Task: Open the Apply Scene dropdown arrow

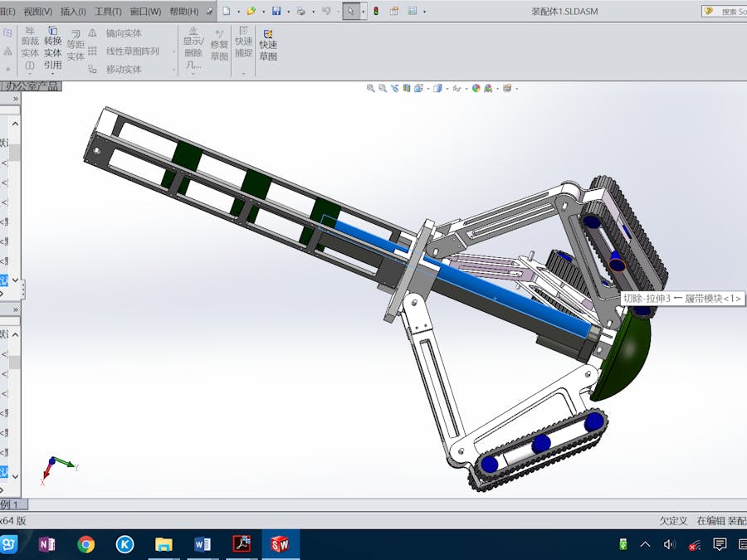Action: [496, 87]
